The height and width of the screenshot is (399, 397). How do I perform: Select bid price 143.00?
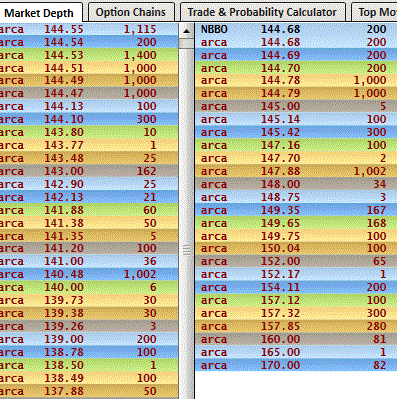(64, 171)
